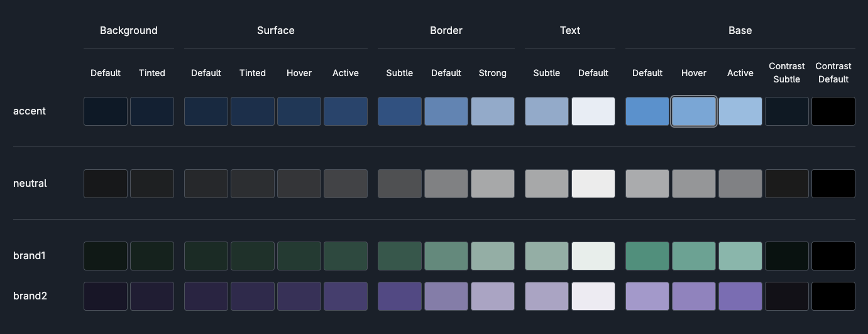
Task: Select brand1 Background Default swatch
Action: (x=106, y=256)
